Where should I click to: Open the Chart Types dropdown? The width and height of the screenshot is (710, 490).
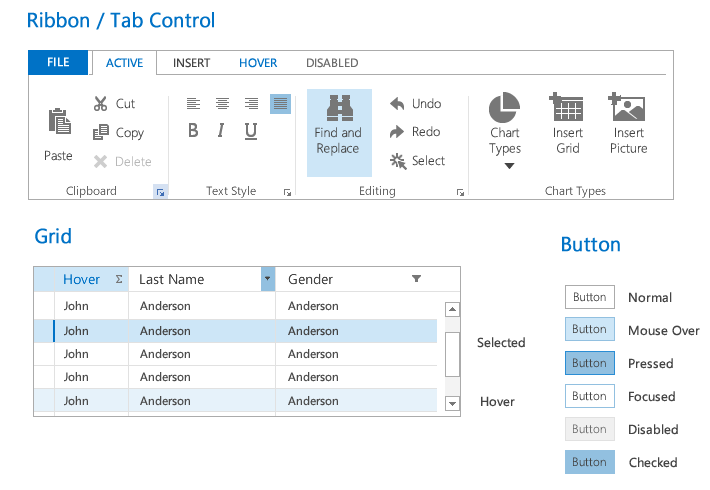pyautogui.click(x=508, y=166)
